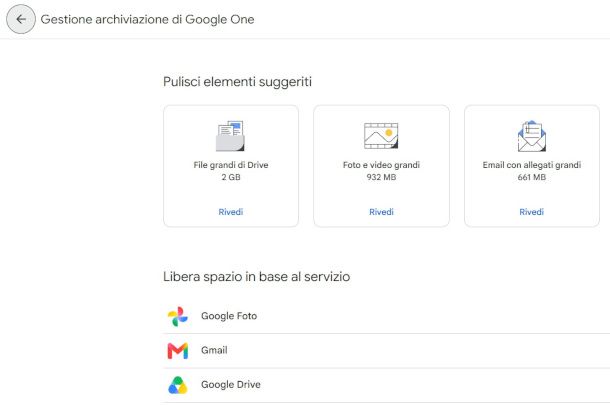
Task: Click the 'Pulisci elementi suggeriti' heading
Action: (x=237, y=82)
